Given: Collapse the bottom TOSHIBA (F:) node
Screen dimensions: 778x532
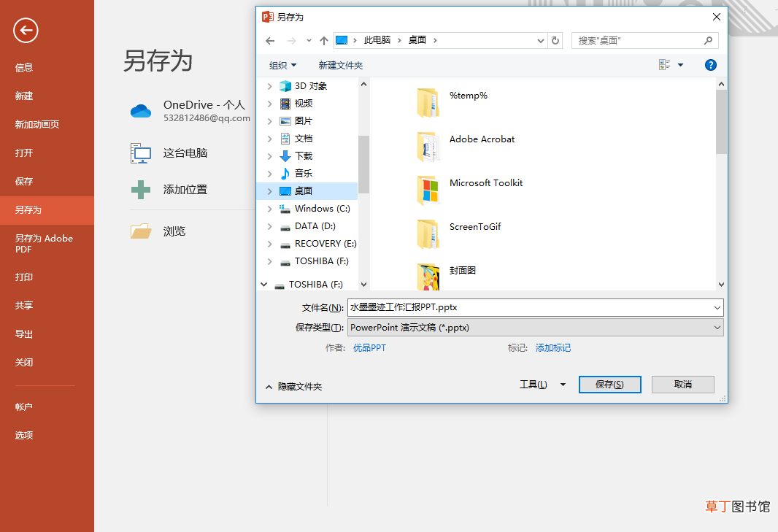Looking at the screenshot, I should click(x=264, y=285).
